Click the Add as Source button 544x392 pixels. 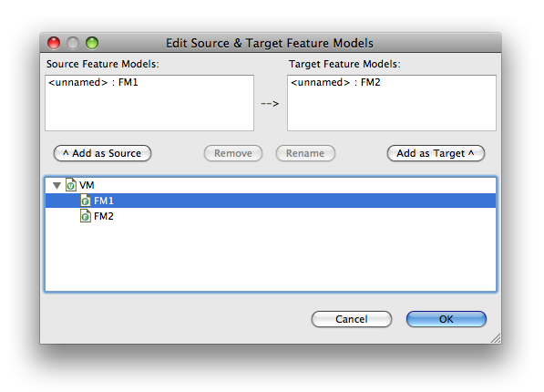click(x=102, y=153)
